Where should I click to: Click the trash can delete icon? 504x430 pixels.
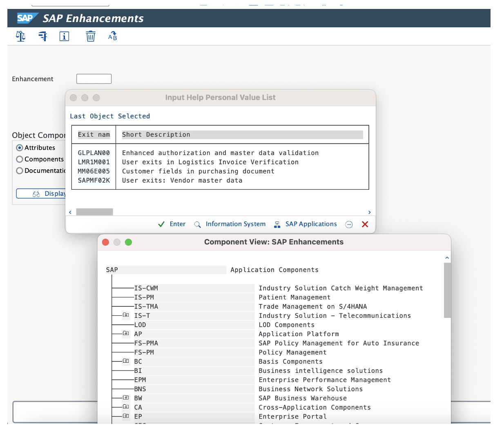(90, 36)
